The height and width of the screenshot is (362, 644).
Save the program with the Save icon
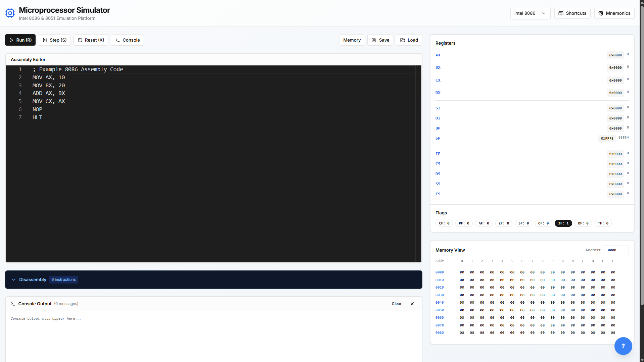(374, 40)
